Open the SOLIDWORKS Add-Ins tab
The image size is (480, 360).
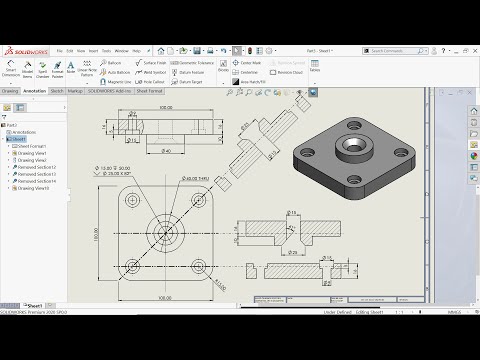point(109,91)
